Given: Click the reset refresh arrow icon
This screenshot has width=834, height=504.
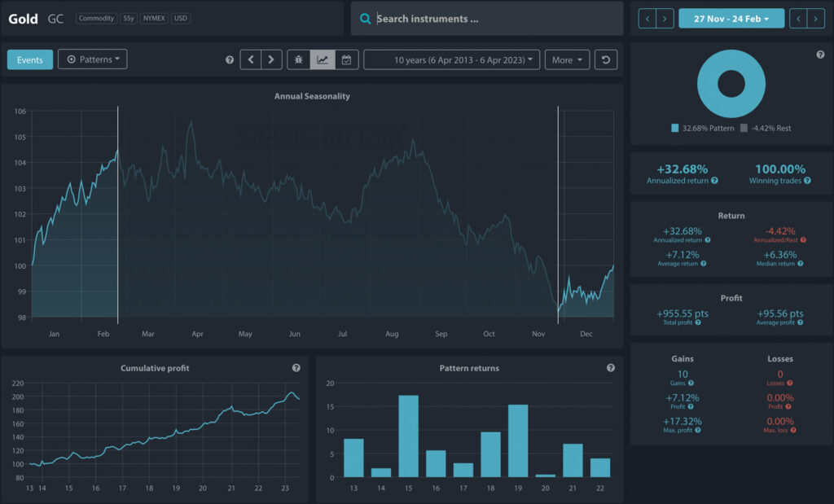Looking at the screenshot, I should [x=605, y=59].
